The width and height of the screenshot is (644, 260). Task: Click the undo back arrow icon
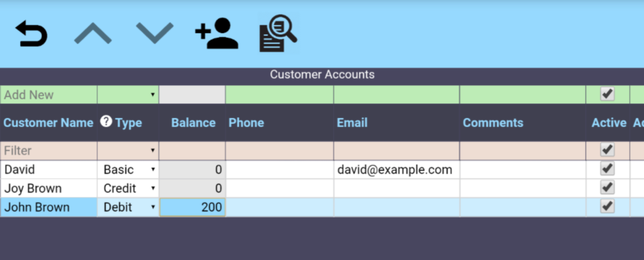pyautogui.click(x=31, y=33)
